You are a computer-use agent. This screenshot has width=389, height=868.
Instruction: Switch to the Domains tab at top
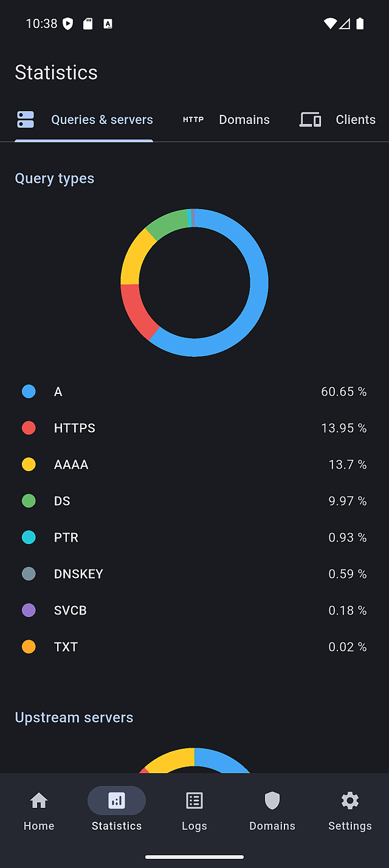244,120
